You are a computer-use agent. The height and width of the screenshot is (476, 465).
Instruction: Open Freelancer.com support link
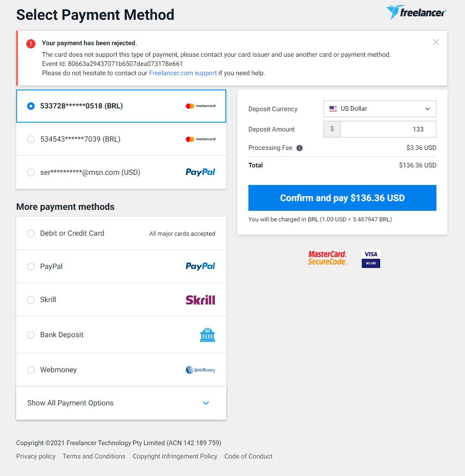tap(182, 73)
